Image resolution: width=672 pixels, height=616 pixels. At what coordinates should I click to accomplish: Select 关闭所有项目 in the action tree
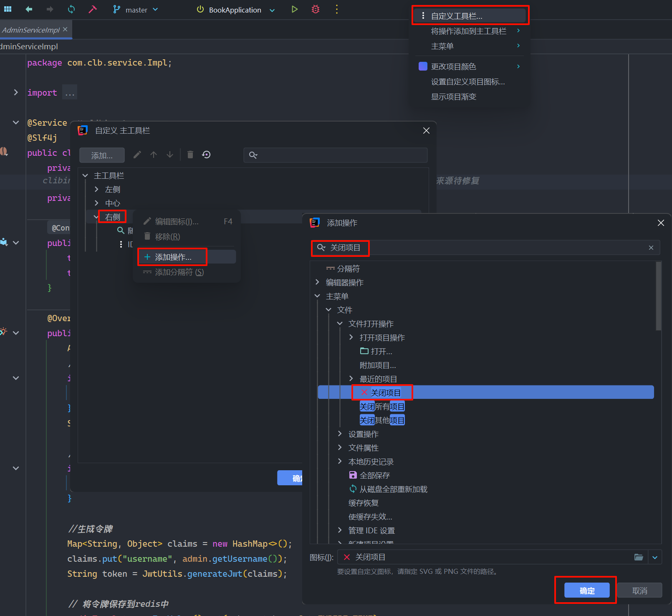point(382,406)
